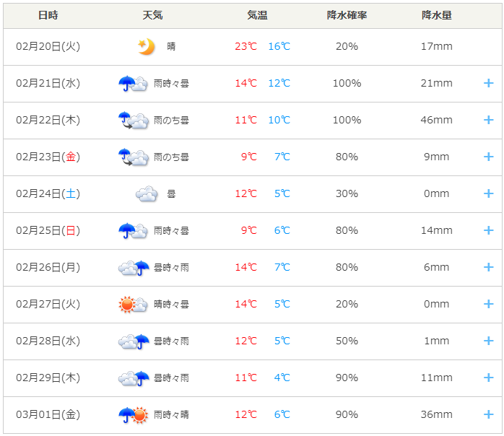Click the moon icon for 02月20日
Image resolution: width=504 pixels, height=436 pixels.
147,47
